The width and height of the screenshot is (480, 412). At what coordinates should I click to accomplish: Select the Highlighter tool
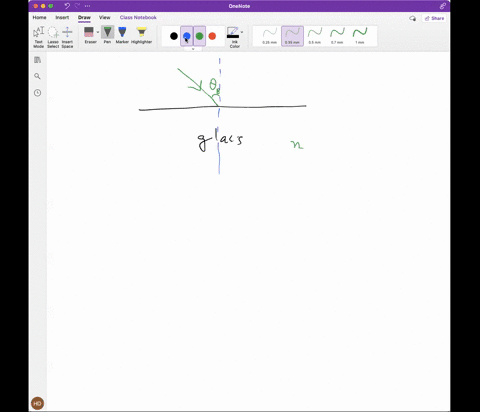click(142, 35)
